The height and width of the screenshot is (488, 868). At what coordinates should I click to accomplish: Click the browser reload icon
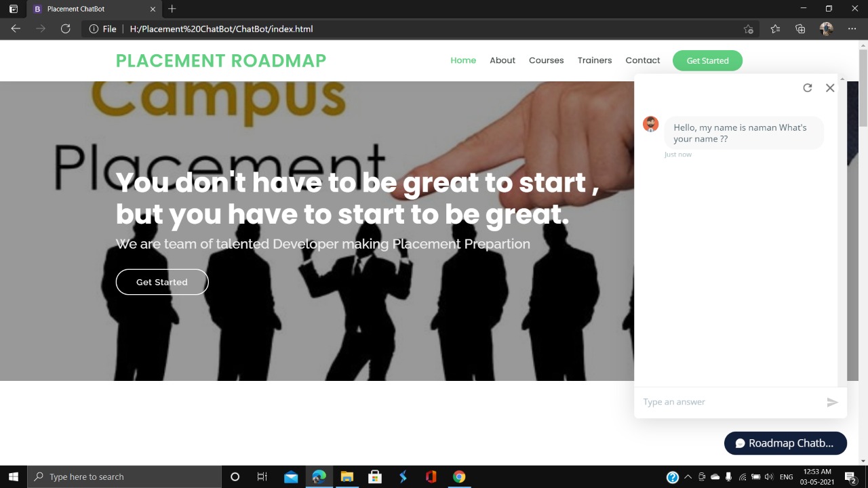pos(65,28)
